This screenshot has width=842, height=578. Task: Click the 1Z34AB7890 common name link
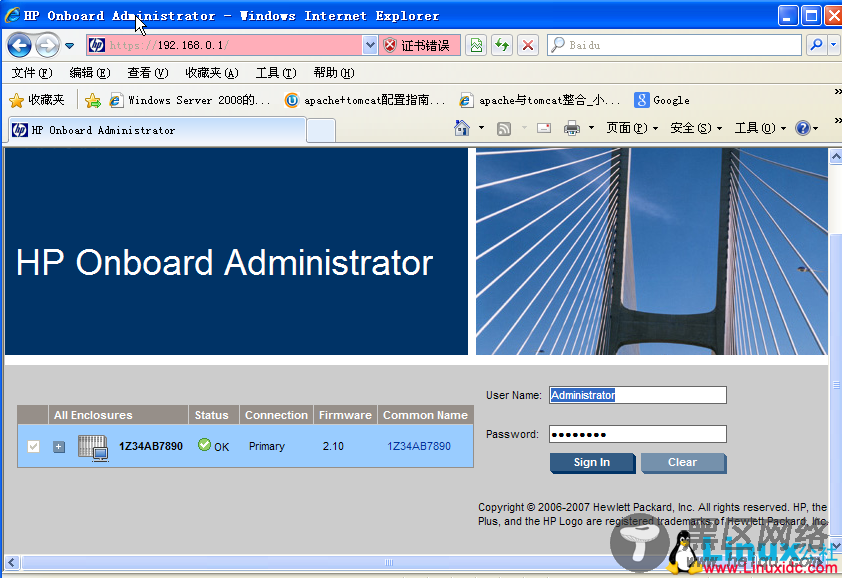click(x=419, y=446)
